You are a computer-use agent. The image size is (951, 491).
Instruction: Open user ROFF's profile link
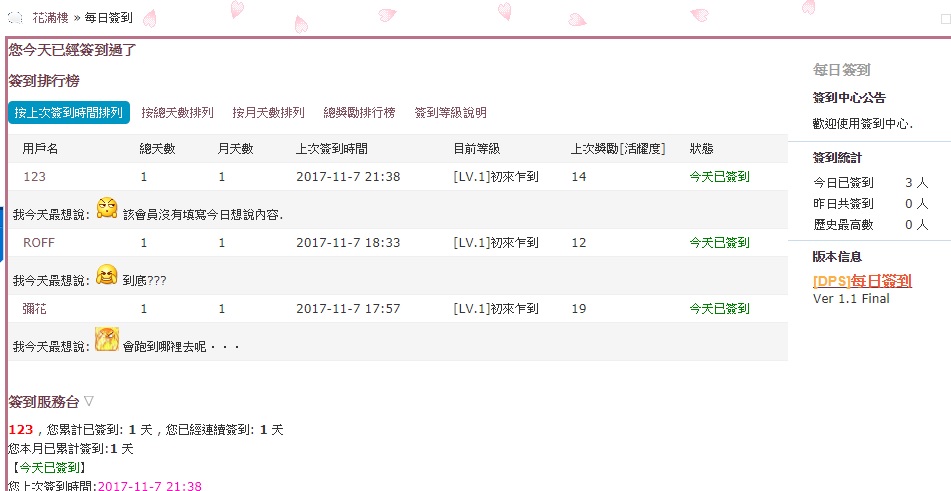click(39, 242)
